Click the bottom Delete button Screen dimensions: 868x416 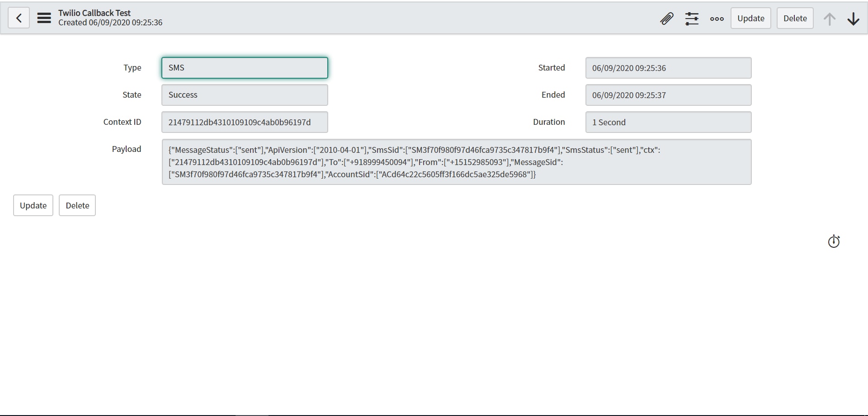(x=77, y=205)
